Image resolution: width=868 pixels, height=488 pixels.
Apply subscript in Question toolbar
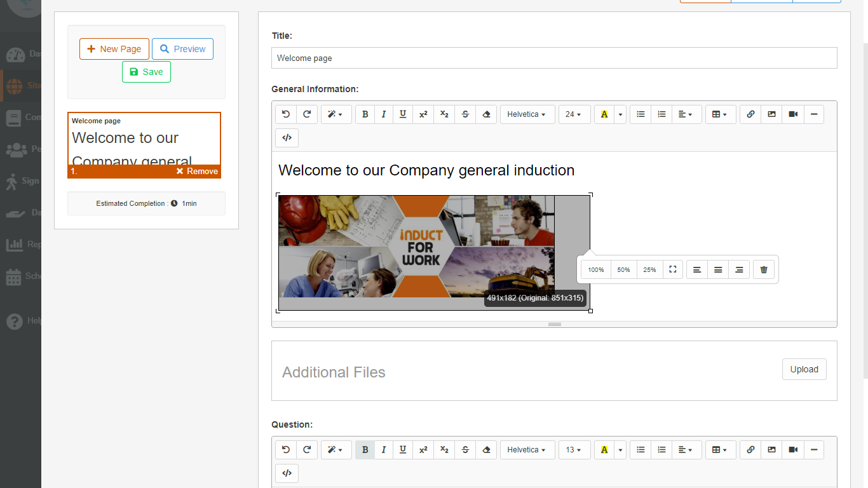[x=444, y=450]
